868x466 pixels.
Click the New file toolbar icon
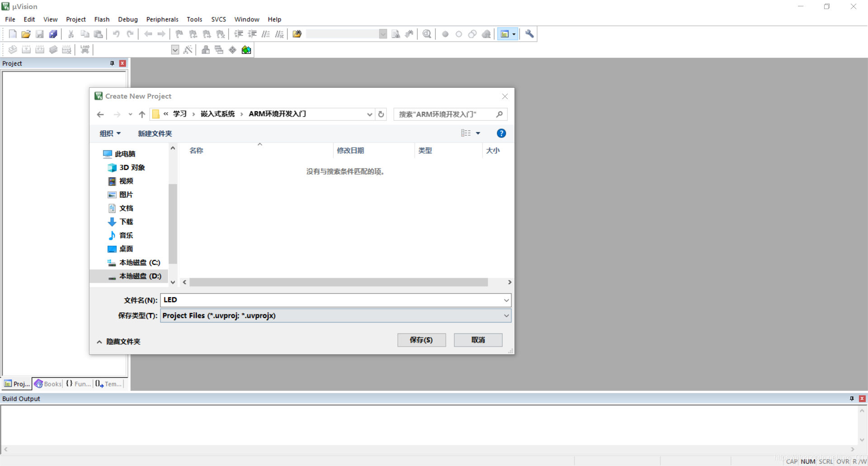tap(13, 34)
